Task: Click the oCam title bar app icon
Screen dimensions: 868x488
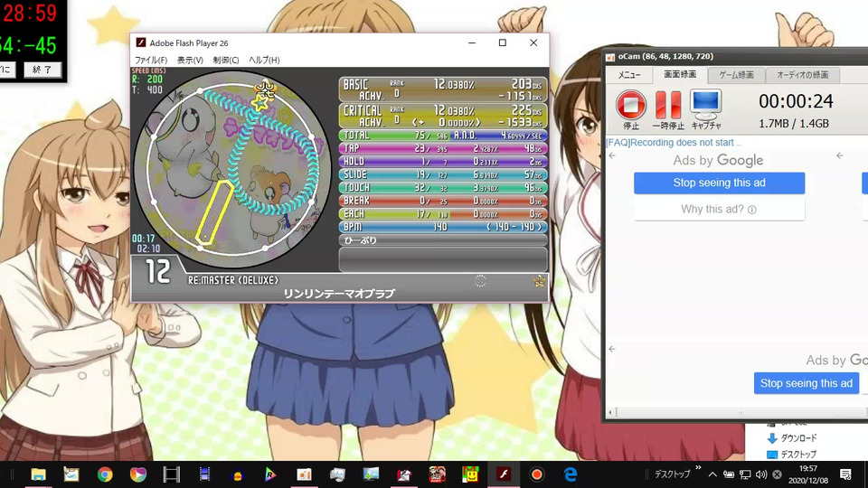Action: (x=610, y=56)
